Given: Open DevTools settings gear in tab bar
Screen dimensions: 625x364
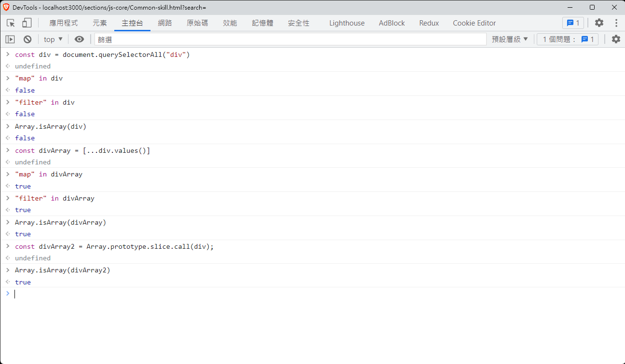Looking at the screenshot, I should click(599, 23).
